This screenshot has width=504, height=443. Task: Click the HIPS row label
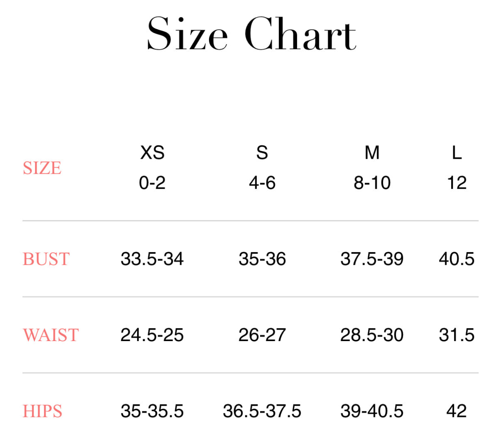click(x=42, y=411)
